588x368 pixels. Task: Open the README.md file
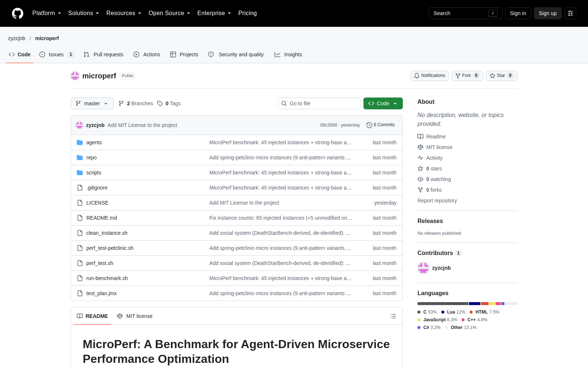click(101, 218)
